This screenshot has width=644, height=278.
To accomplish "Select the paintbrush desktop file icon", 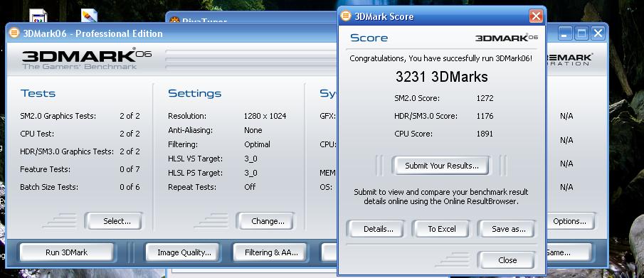I will tap(89, 16).
